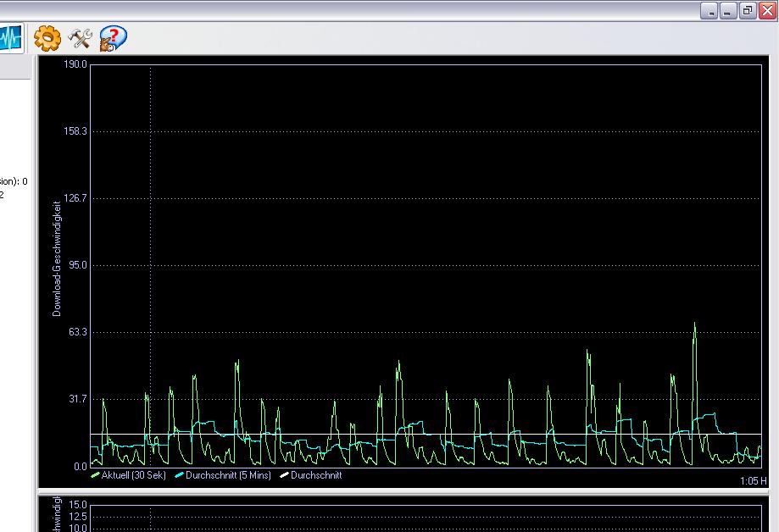Click the divider between the two graphs

(x=407, y=491)
